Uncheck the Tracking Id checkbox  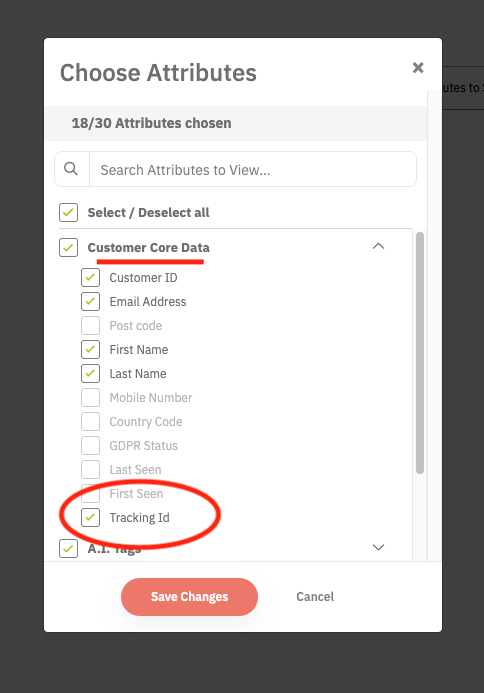point(90,518)
